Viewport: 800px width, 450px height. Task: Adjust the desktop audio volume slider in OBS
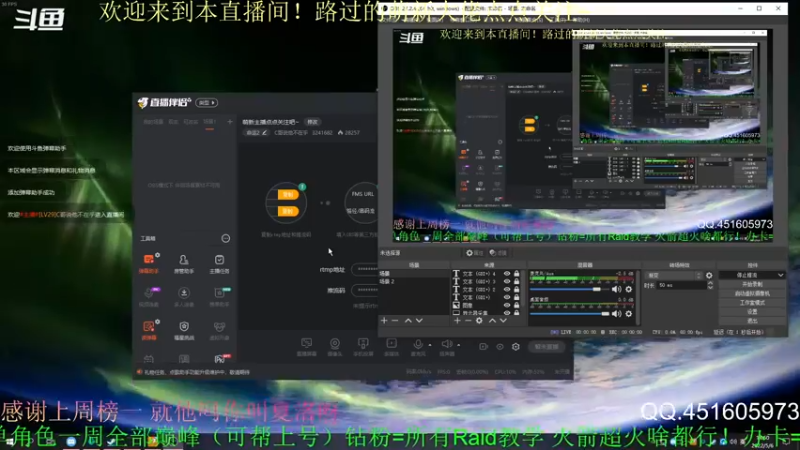pos(569,314)
